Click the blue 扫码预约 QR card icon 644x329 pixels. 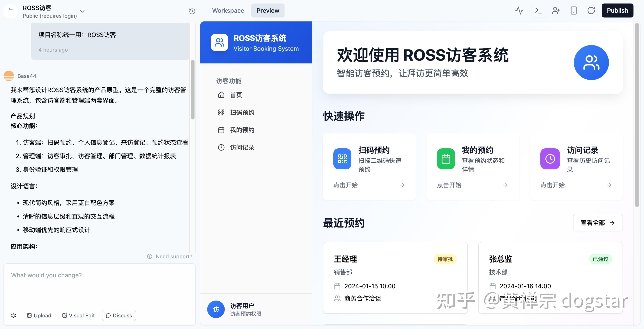pyautogui.click(x=342, y=159)
